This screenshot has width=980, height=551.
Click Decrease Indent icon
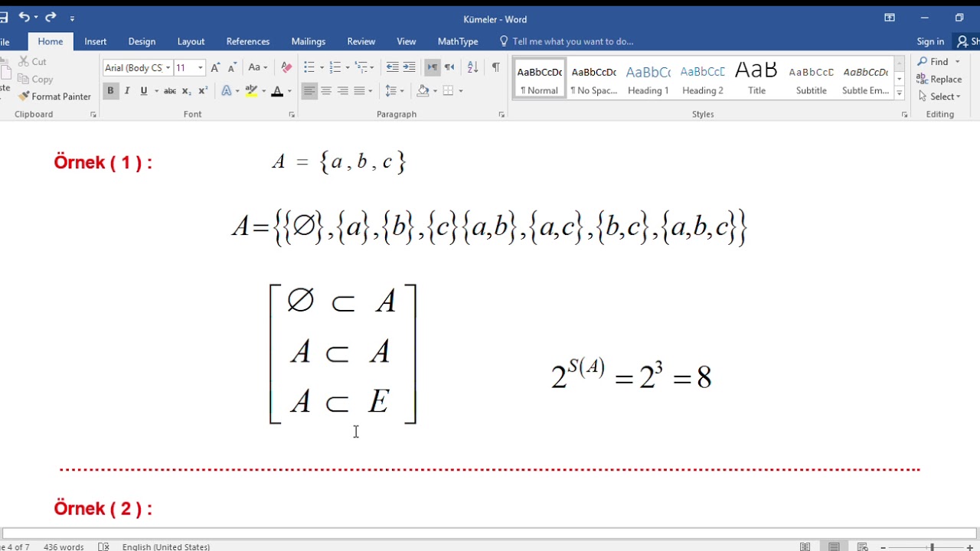[393, 67]
